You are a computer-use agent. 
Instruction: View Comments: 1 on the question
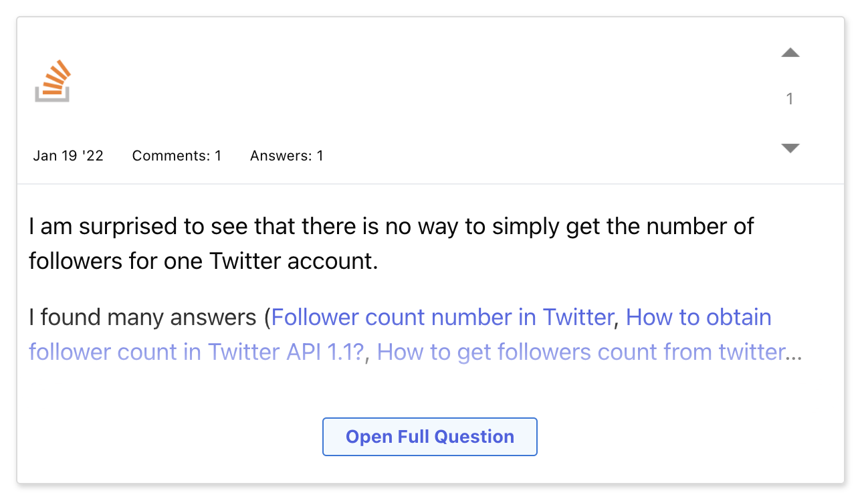(177, 155)
